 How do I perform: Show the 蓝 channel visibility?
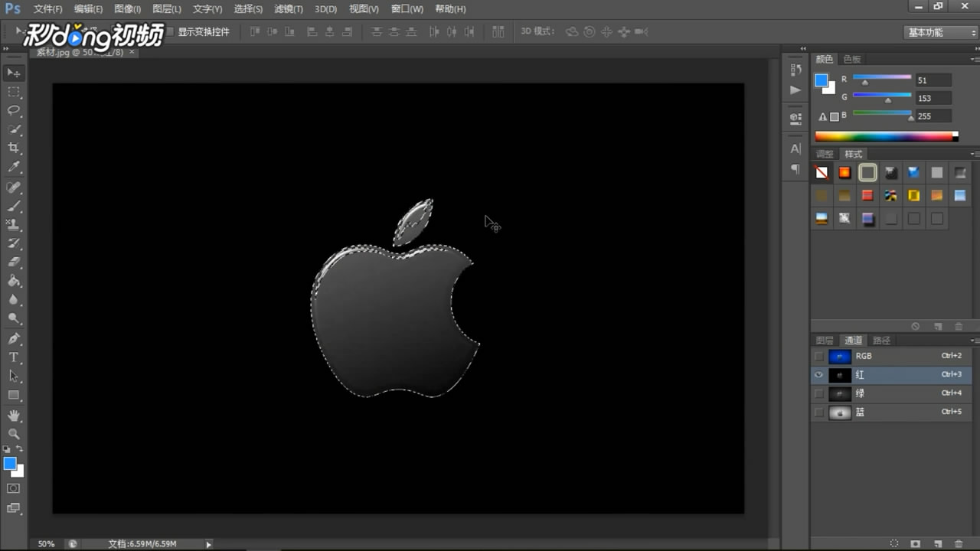[x=819, y=412]
